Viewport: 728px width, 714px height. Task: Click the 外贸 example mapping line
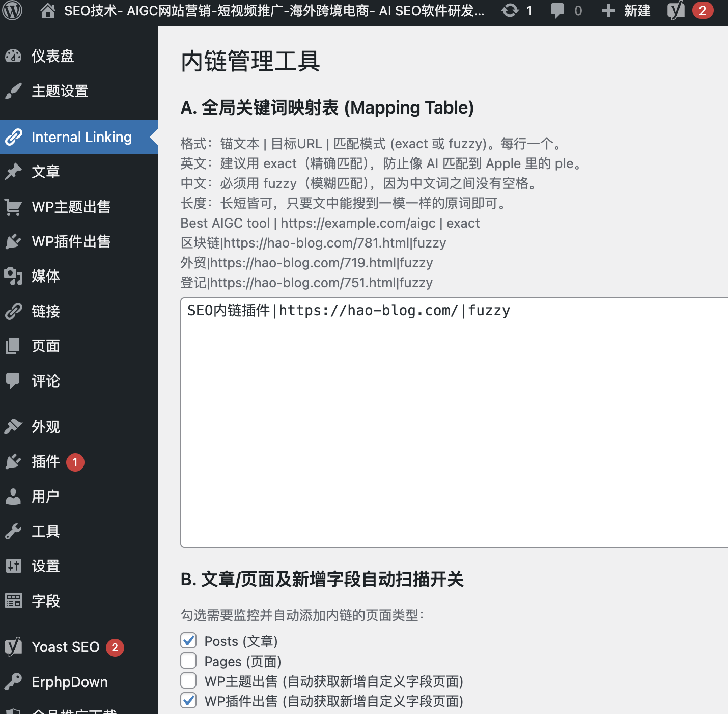[x=306, y=263]
